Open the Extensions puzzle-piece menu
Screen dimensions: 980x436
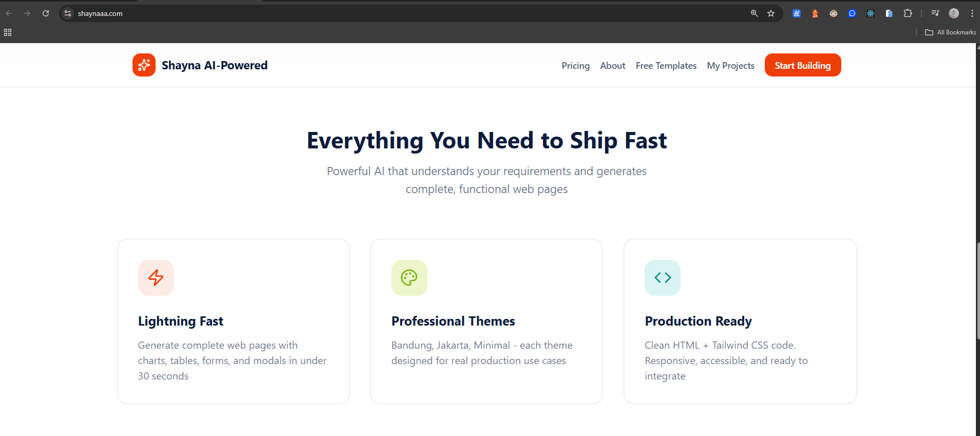pos(908,14)
